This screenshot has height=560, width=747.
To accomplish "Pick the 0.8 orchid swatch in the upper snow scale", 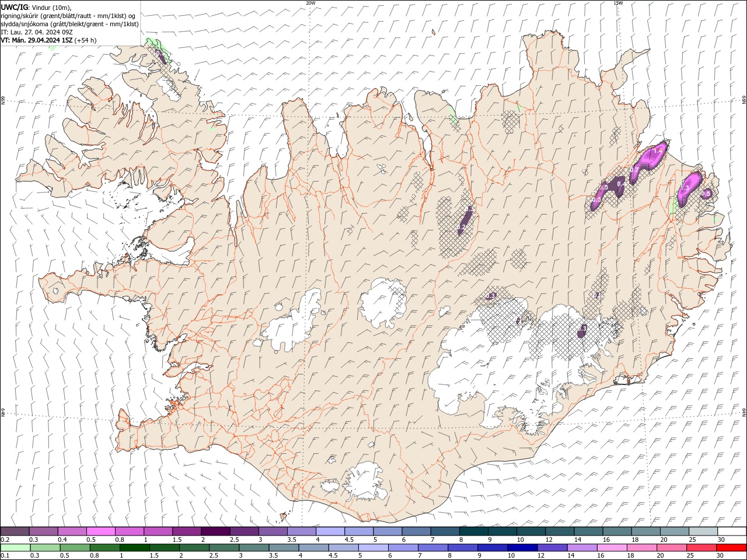I will 130,531.
